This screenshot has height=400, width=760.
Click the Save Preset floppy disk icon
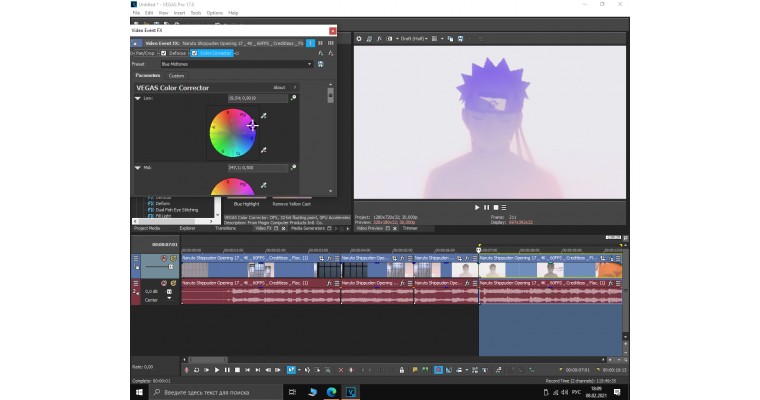click(320, 64)
